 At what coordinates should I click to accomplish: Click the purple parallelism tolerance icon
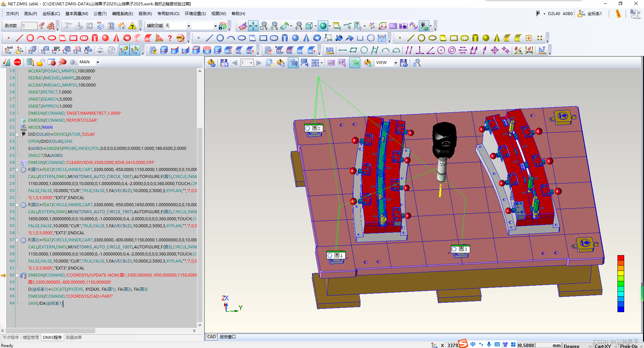409,50
